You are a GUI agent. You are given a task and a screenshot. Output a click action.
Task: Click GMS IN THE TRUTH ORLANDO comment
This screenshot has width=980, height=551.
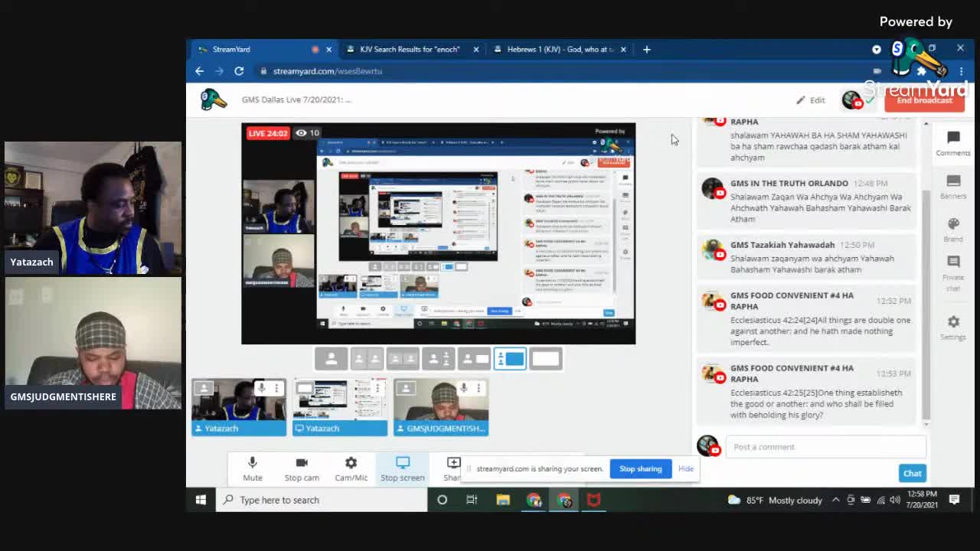(808, 201)
